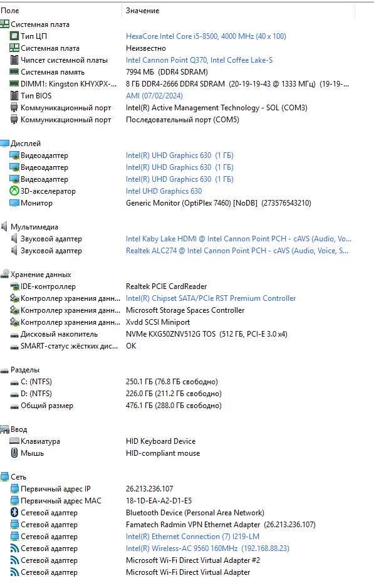Screen dimensions: 374x588
Task: Click the Тип ЦП processor icon
Action: point(14,36)
